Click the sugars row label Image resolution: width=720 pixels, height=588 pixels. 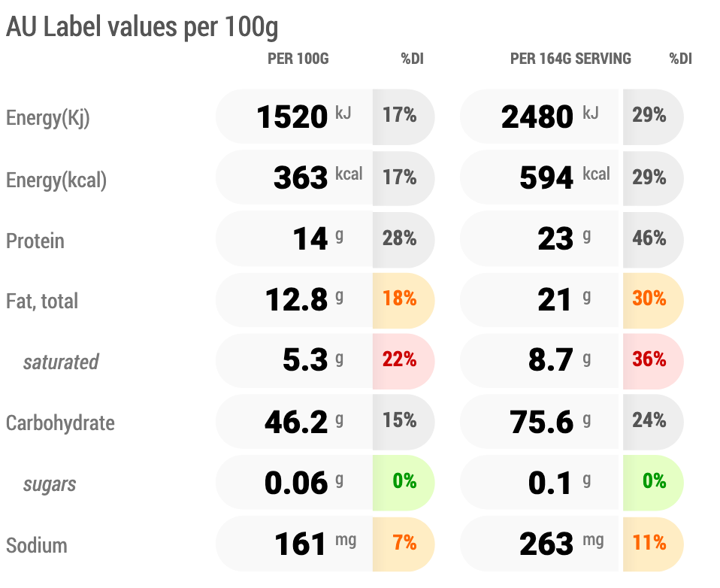pyautogui.click(x=50, y=484)
